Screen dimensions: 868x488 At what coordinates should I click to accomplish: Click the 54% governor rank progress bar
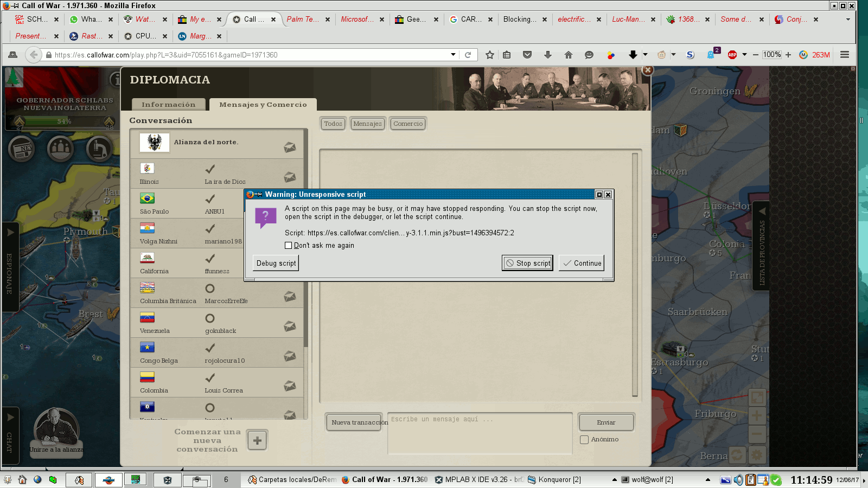(64, 121)
